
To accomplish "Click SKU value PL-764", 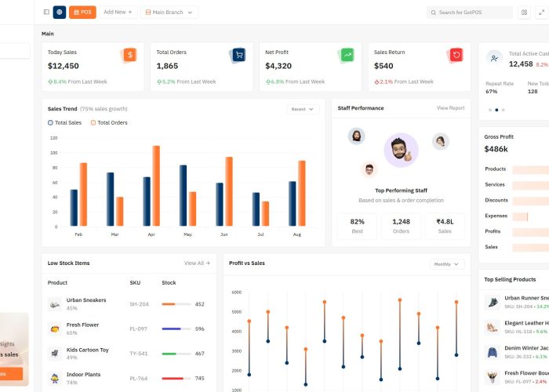I will click(x=139, y=379).
